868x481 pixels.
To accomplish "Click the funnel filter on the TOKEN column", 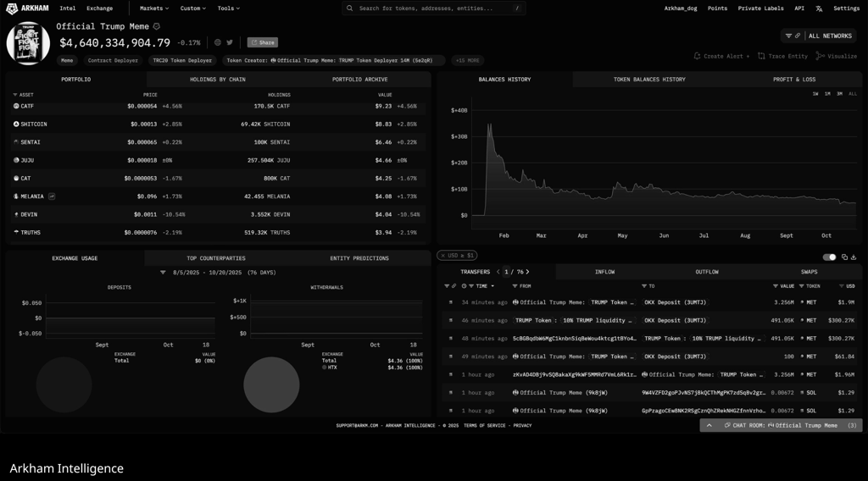I will click(802, 286).
